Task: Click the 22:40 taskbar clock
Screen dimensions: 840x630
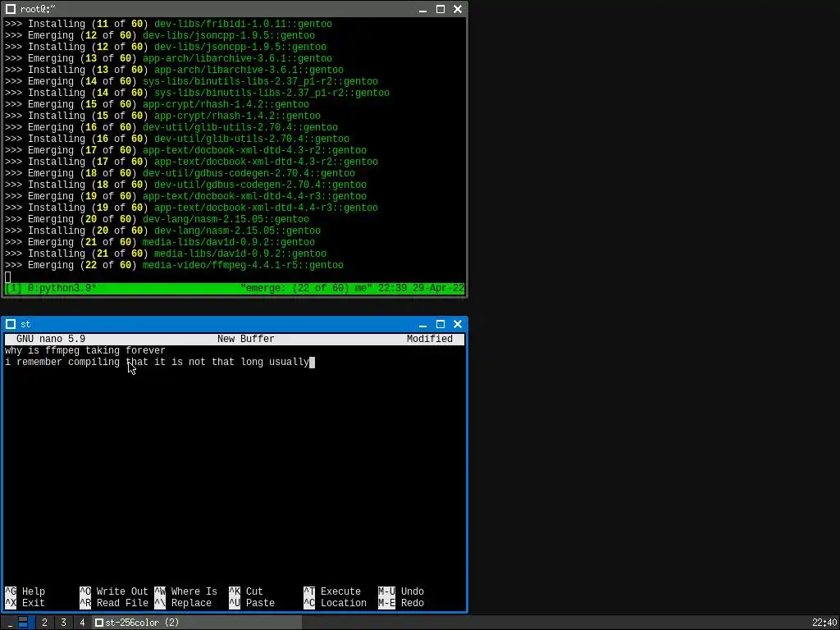Action: (824, 623)
